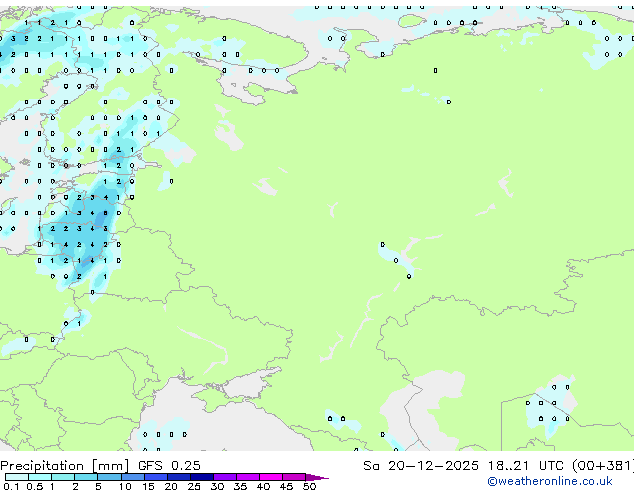Image resolution: width=634 pixels, height=490 pixels.
Task: Click the 2–5 mm legend color swatch
Action: [x=86, y=477]
